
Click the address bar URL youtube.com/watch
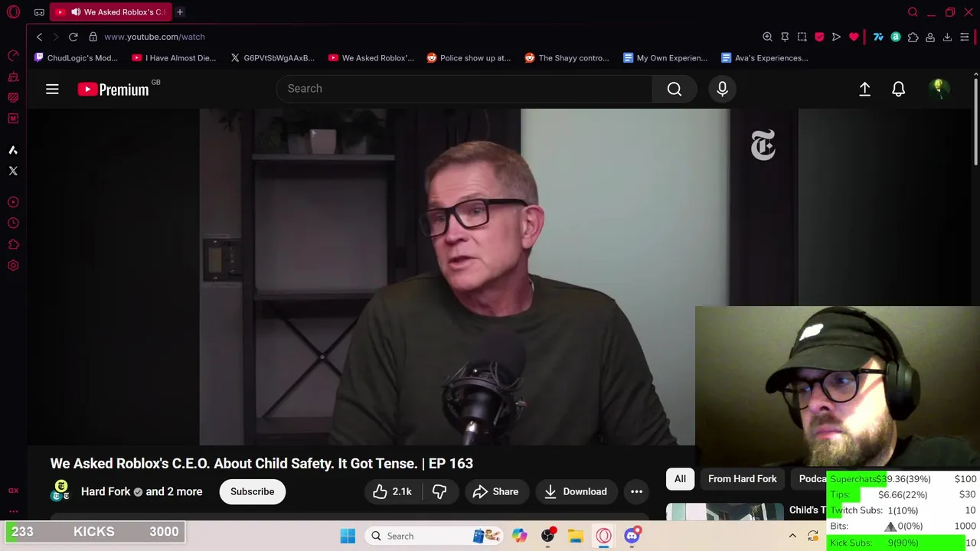155,37
